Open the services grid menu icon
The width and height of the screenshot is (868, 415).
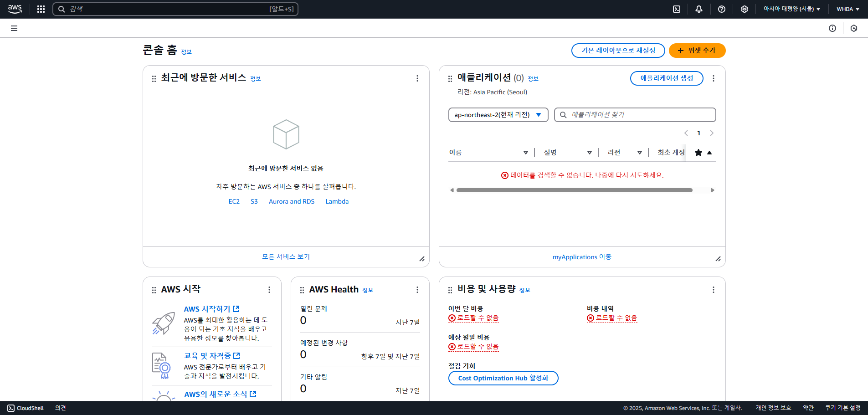coord(41,9)
